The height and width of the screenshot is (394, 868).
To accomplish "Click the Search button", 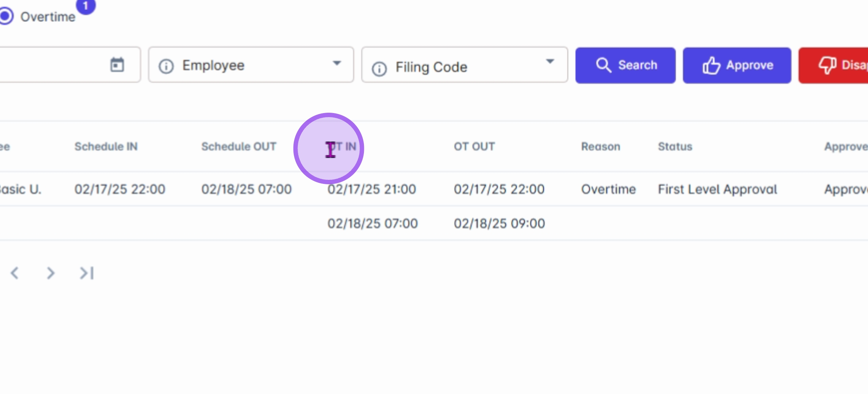I will tap(625, 65).
